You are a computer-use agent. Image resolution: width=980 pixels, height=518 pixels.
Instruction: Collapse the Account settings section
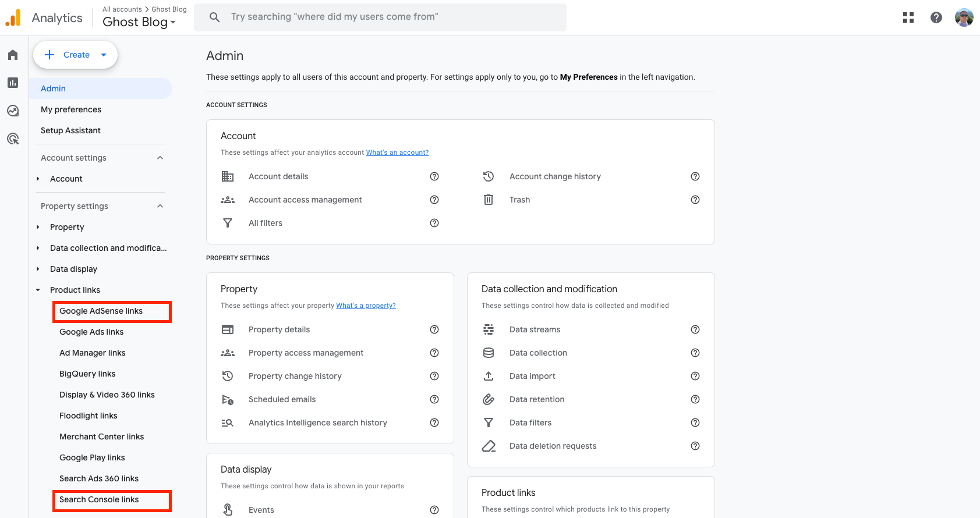(160, 158)
